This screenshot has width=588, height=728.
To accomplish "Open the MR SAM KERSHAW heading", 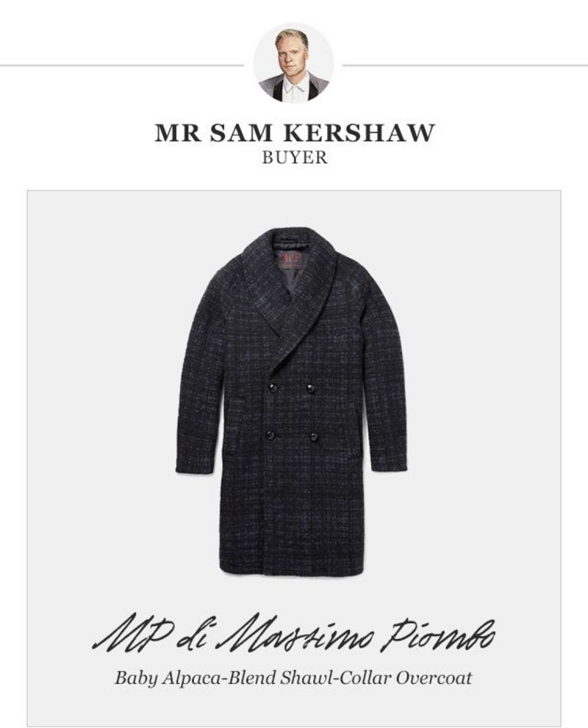I will 295,133.
